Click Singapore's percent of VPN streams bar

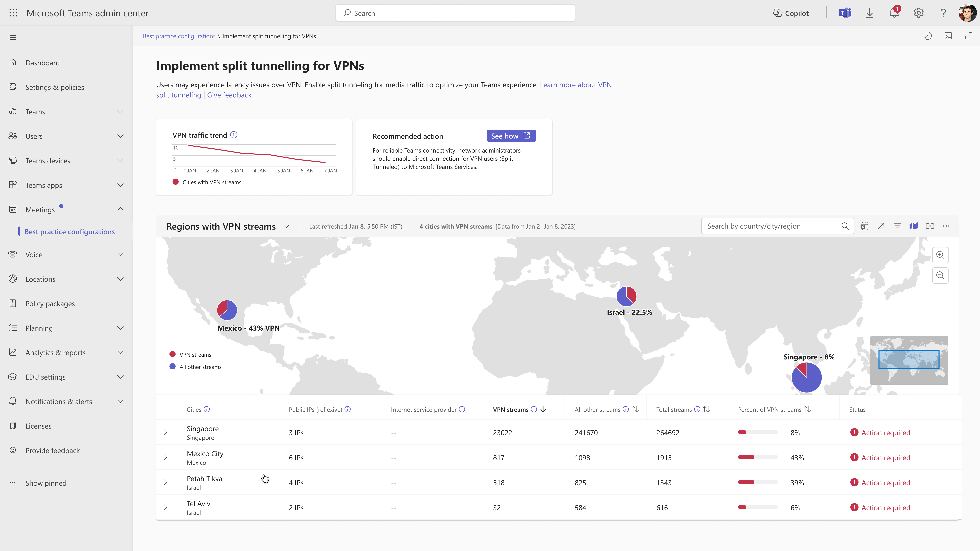pos(757,432)
